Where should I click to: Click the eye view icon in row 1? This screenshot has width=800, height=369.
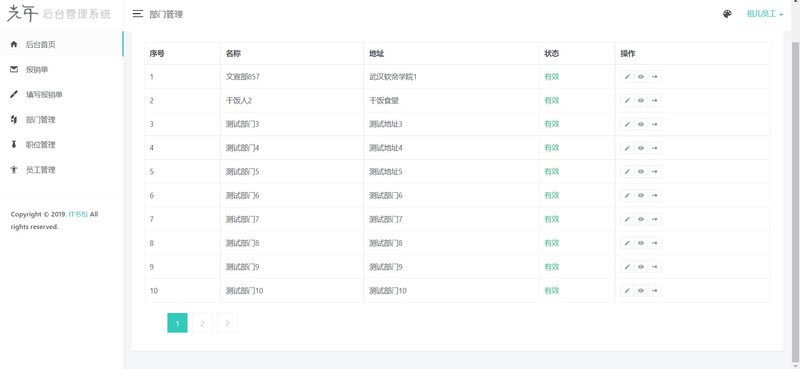pos(641,77)
